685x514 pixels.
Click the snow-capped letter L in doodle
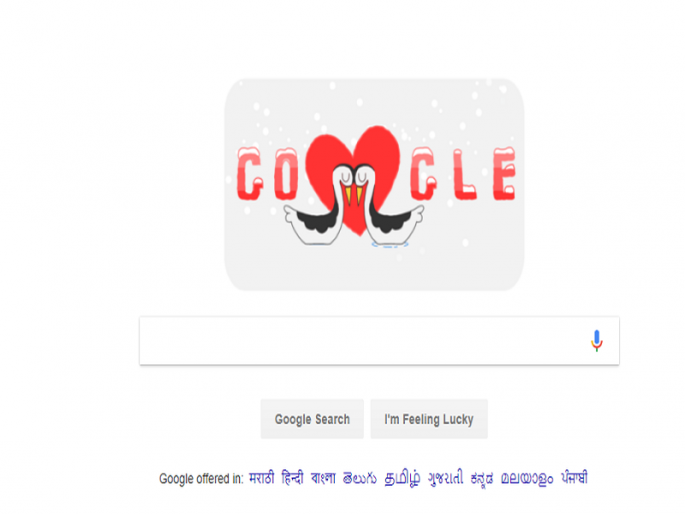(x=464, y=175)
